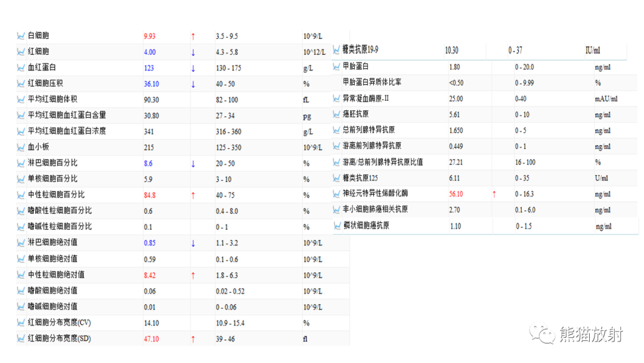
Task: Select the 异常凝血酶原-II unit mAU/ml
Action: 606,99
